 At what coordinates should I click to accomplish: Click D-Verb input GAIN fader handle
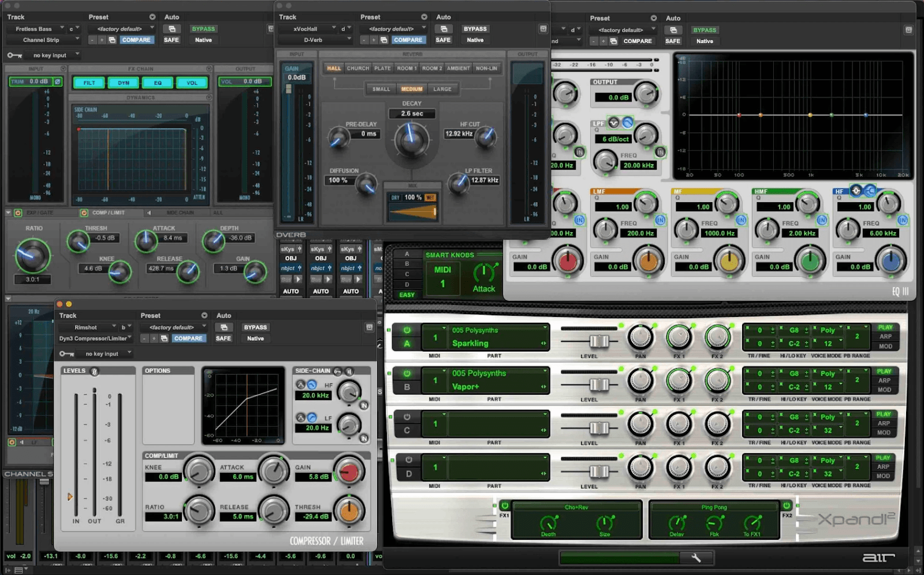click(x=289, y=88)
